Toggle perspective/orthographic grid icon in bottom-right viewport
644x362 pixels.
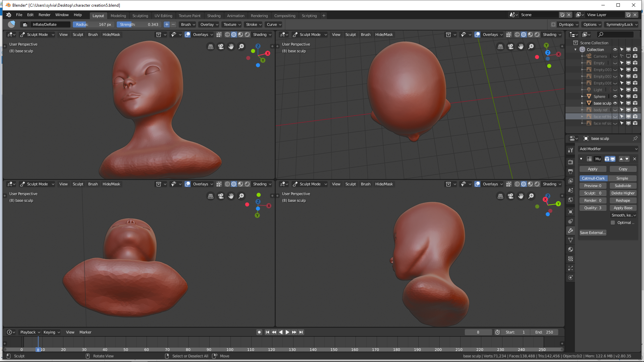pos(500,196)
